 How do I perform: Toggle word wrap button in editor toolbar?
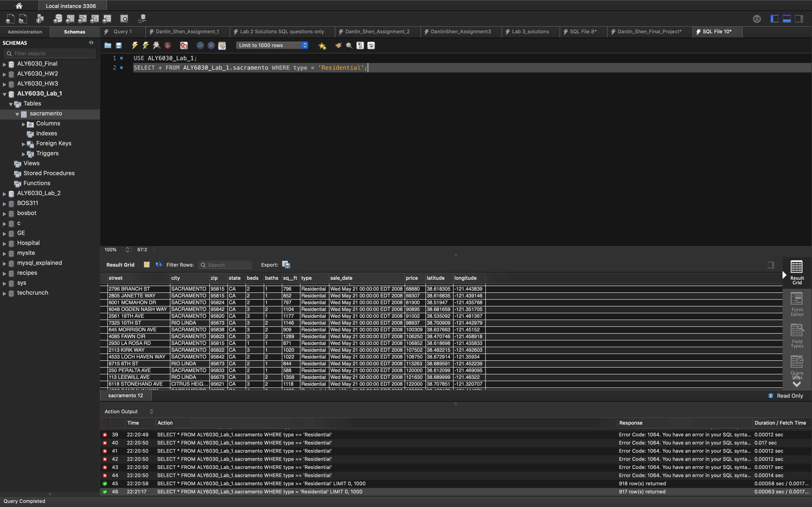[x=371, y=45]
